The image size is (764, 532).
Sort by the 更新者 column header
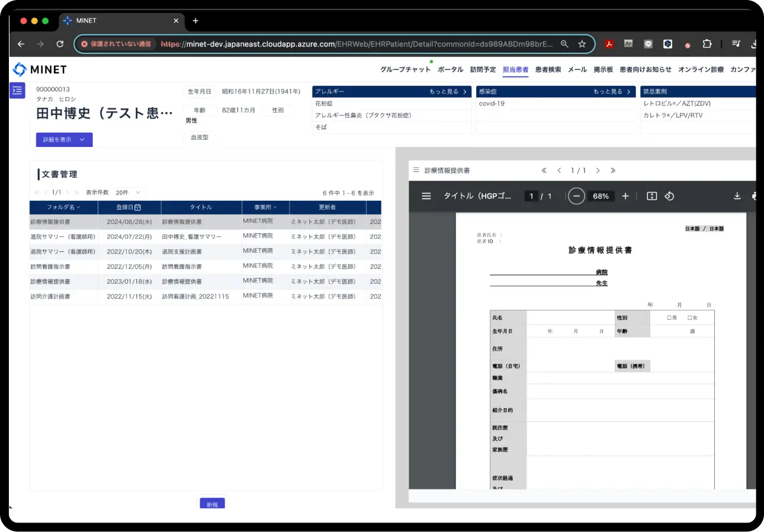[x=328, y=207]
